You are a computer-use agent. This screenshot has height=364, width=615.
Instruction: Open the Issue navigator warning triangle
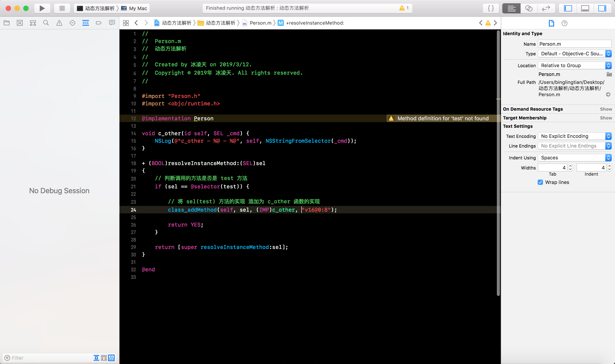pyautogui.click(x=59, y=23)
